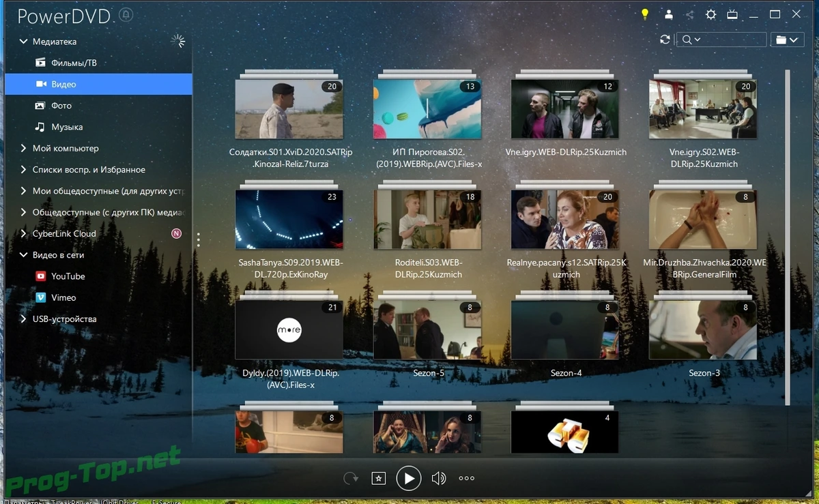819x504 pixels.
Task: Open the Sezon-4 folder thumbnail
Action: [565, 330]
